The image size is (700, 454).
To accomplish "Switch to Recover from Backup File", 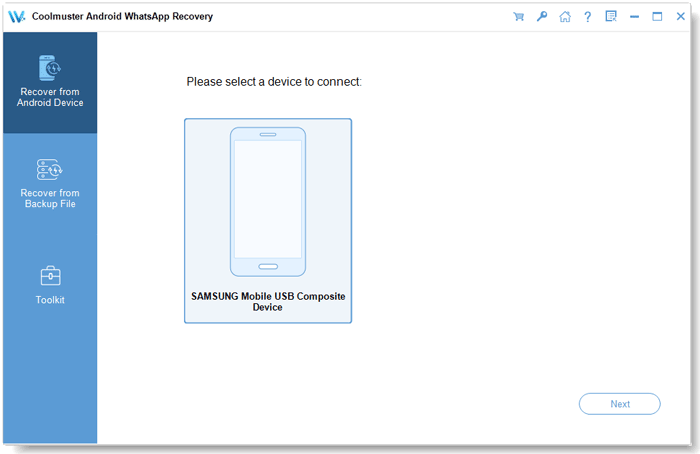I will [x=50, y=183].
